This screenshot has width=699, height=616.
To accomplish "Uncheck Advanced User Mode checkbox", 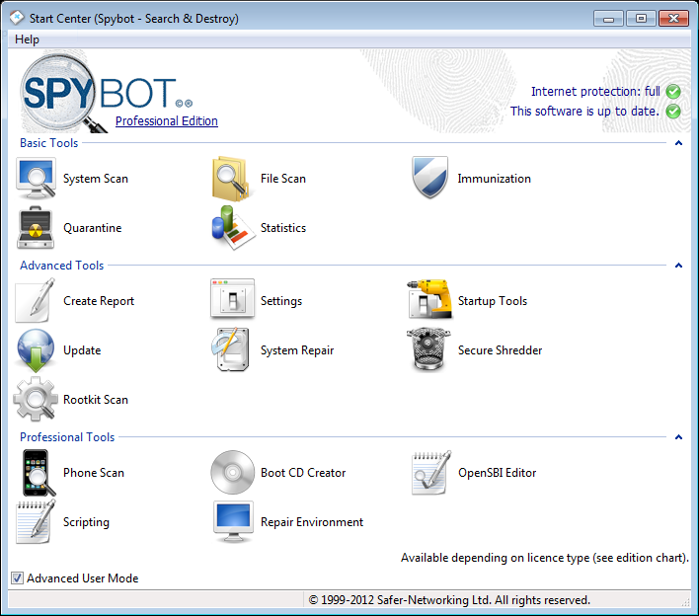I will pos(17,578).
